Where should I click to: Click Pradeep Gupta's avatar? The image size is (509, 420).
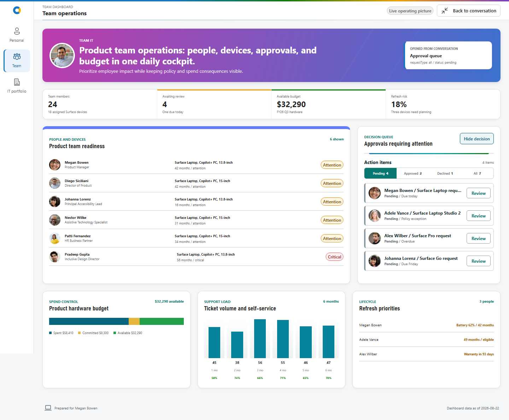click(55, 257)
